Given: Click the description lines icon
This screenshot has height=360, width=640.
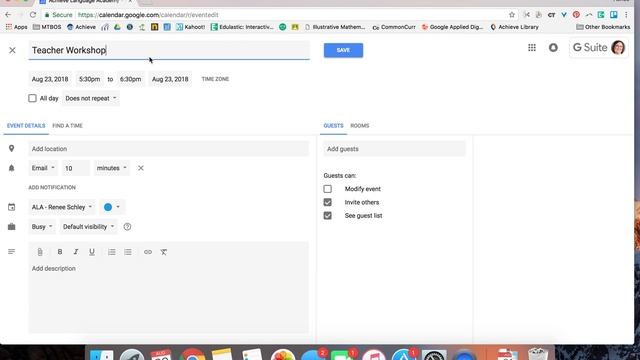Looking at the screenshot, I should (x=11, y=252).
